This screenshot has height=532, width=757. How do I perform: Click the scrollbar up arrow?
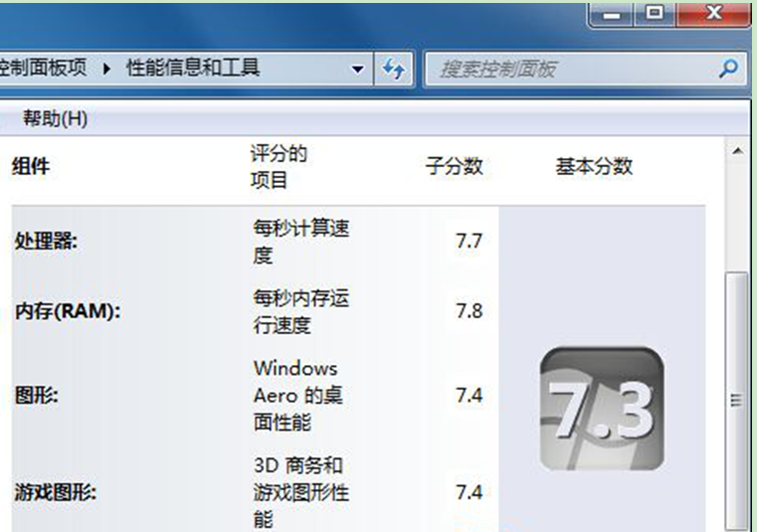click(737, 151)
